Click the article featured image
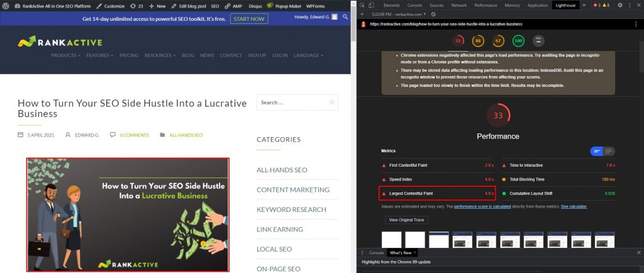Image resolution: width=644 pixels, height=273 pixels. pyautogui.click(x=128, y=214)
